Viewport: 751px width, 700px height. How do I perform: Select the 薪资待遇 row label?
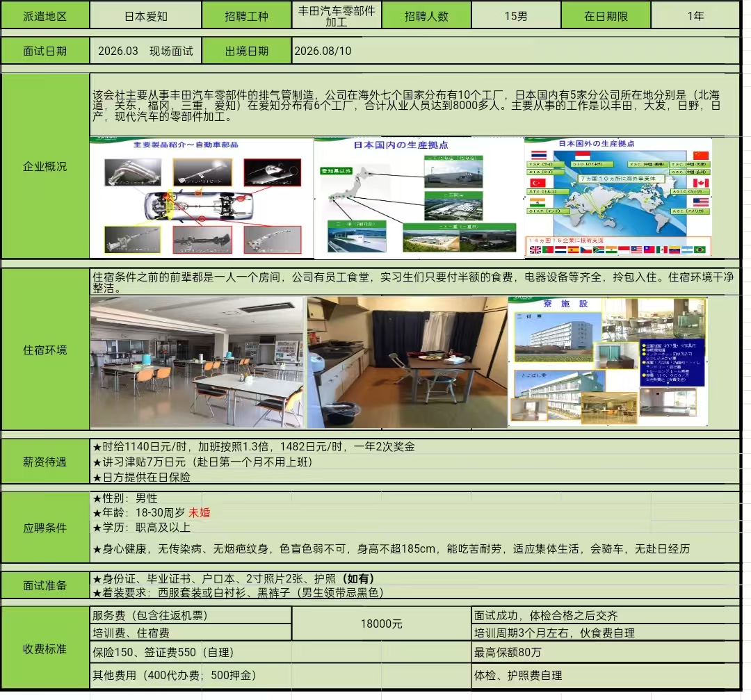45,462
